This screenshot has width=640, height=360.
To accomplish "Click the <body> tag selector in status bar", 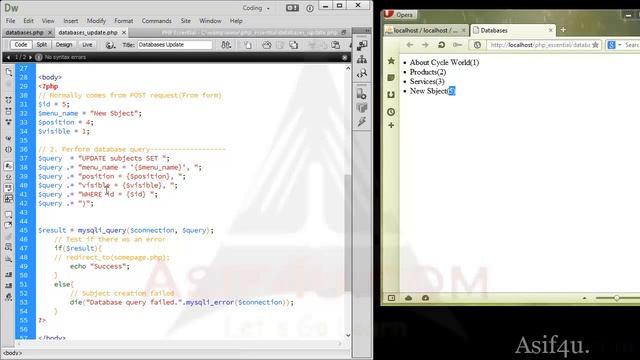I will [x=13, y=353].
